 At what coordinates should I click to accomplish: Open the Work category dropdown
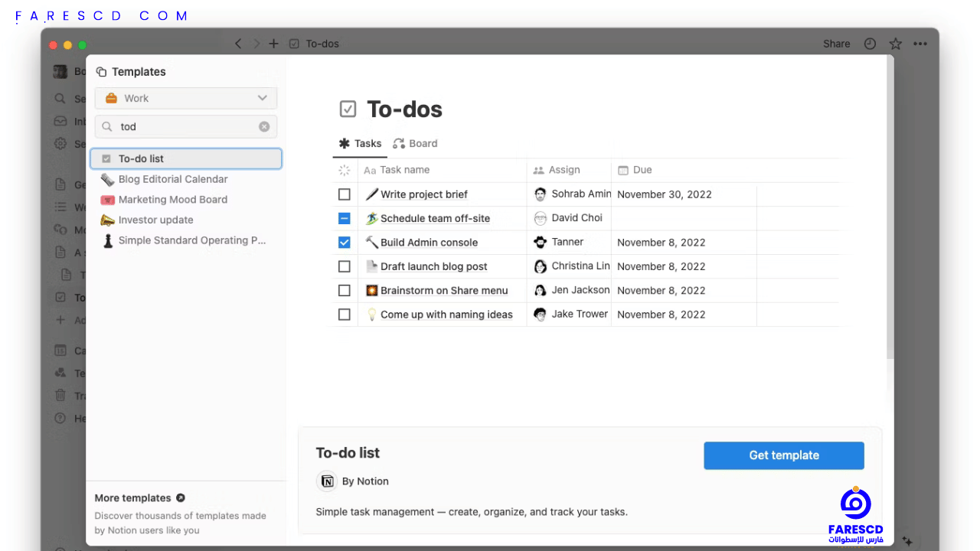pos(186,98)
